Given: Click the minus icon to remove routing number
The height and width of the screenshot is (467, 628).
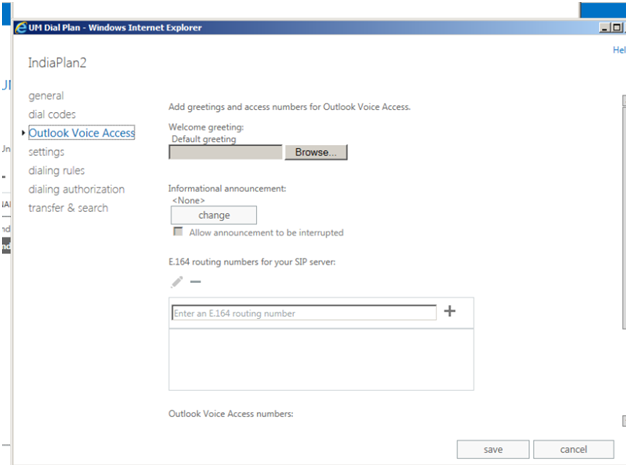Looking at the screenshot, I should [x=195, y=282].
